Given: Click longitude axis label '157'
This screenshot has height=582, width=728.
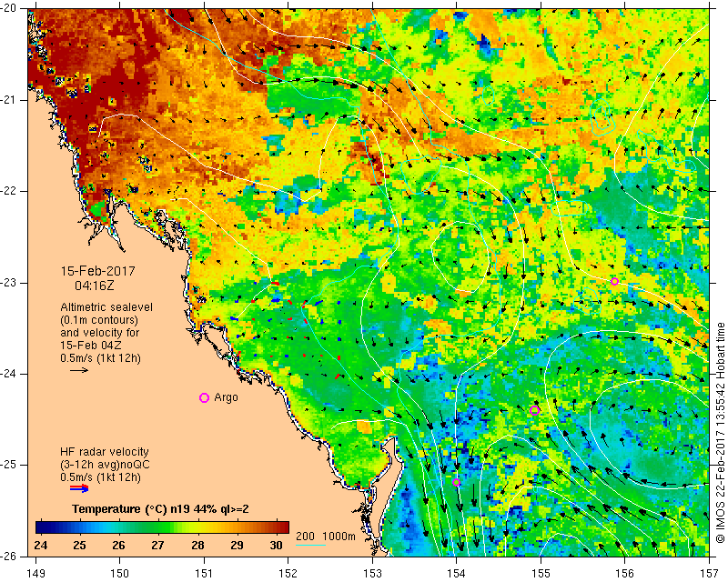Looking at the screenshot, I should point(710,574).
